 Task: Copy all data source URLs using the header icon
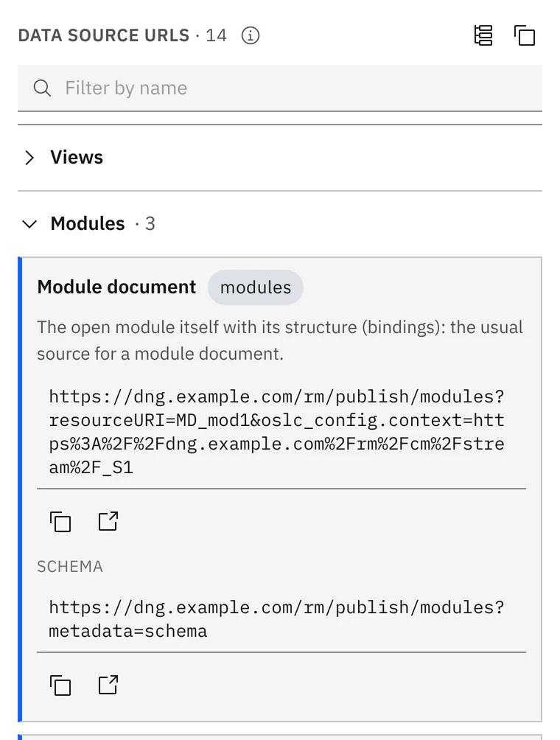tap(524, 35)
